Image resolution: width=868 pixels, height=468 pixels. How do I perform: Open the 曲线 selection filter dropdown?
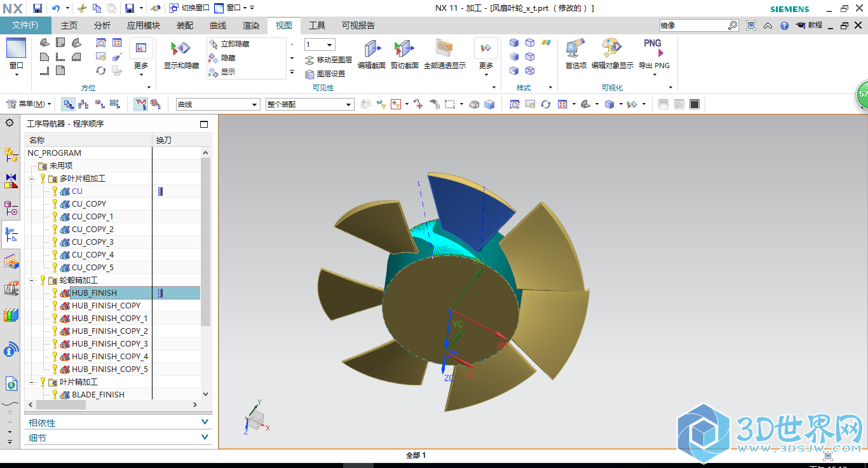[218, 104]
